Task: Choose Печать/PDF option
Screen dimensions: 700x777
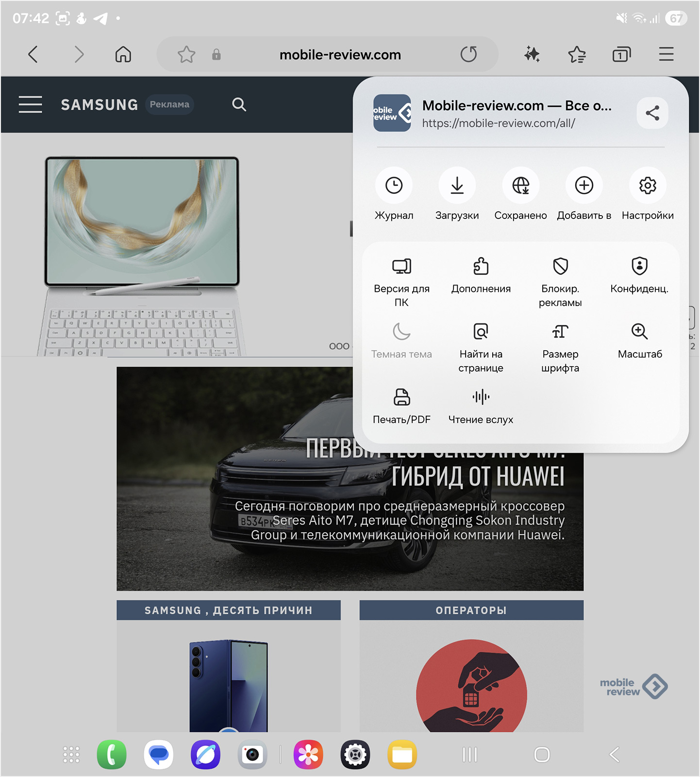Action: (401, 406)
